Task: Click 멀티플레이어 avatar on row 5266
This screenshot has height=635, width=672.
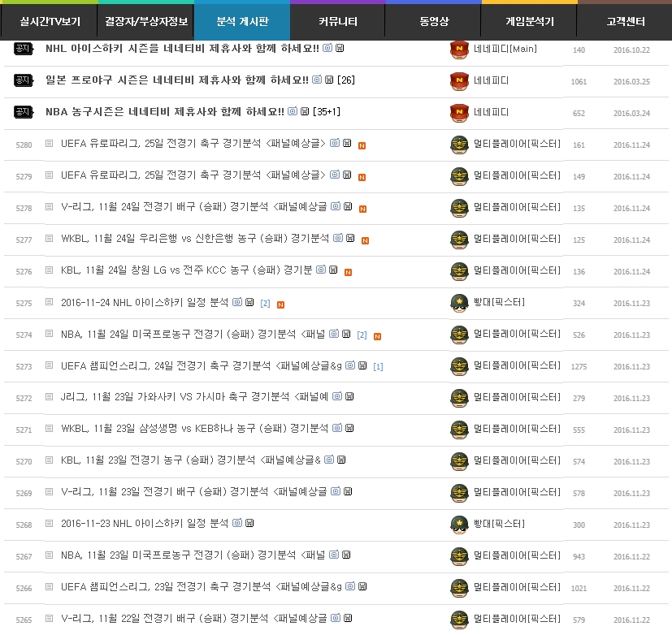Action: pos(459,589)
